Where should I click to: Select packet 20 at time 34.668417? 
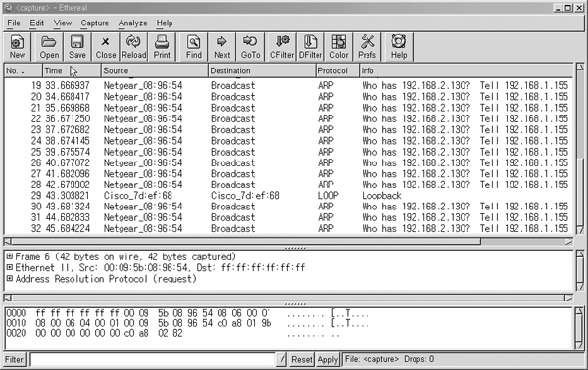pos(289,97)
